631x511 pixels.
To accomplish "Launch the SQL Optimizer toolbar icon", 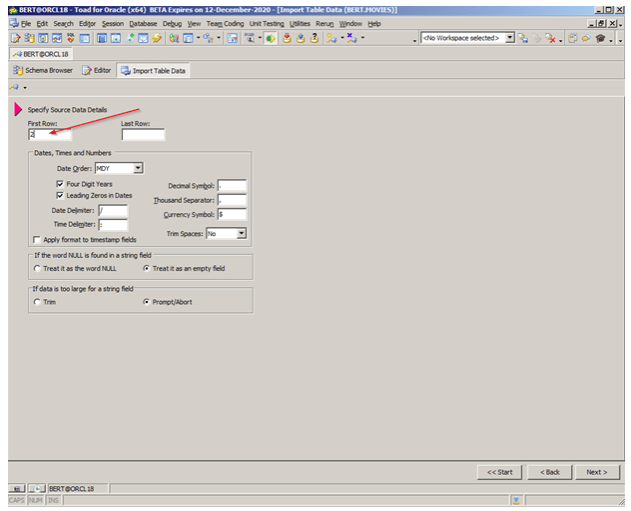I will coord(70,38).
